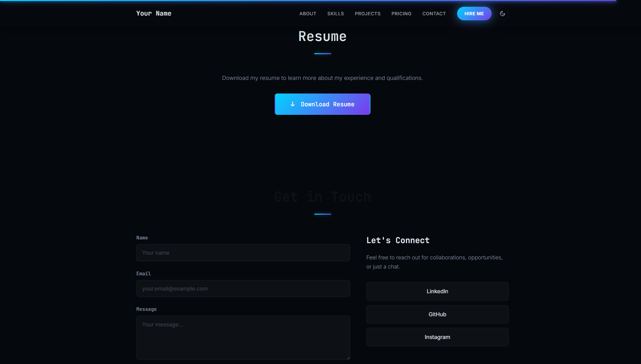This screenshot has height=364, width=641.
Task: Click the HIRE ME button
Action: click(x=474, y=14)
